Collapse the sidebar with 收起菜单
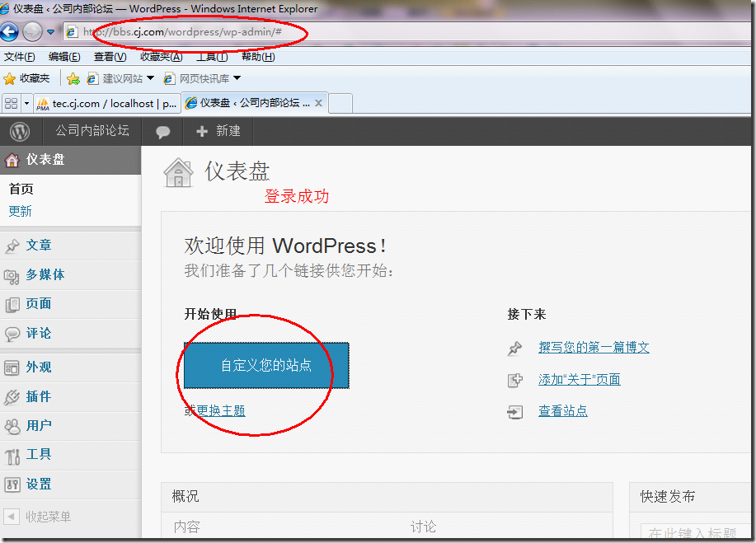This screenshot has height=543, width=756. coord(37,517)
